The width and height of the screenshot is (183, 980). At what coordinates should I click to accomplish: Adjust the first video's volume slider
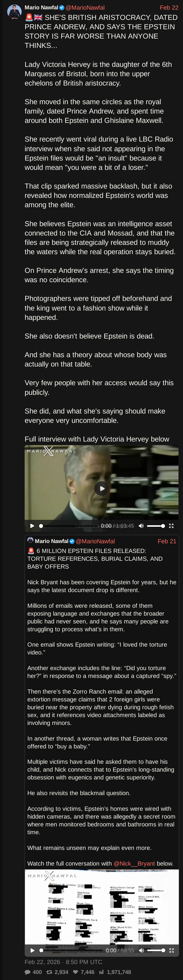[156, 526]
